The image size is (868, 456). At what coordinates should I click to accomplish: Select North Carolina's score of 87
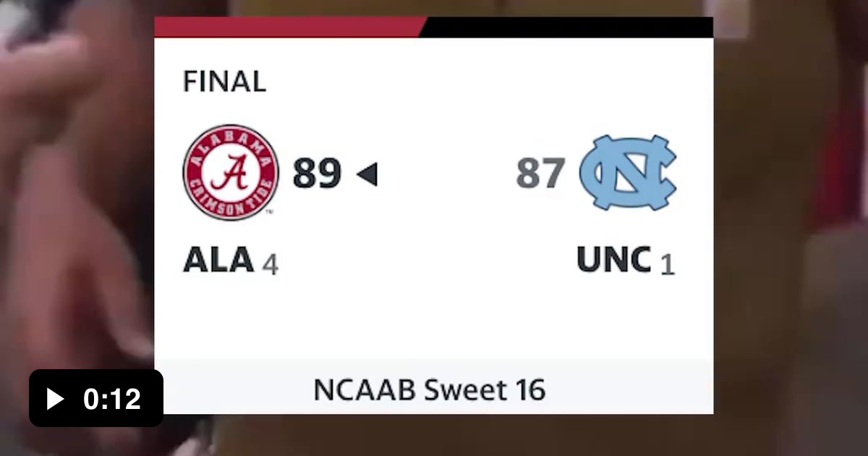(541, 174)
